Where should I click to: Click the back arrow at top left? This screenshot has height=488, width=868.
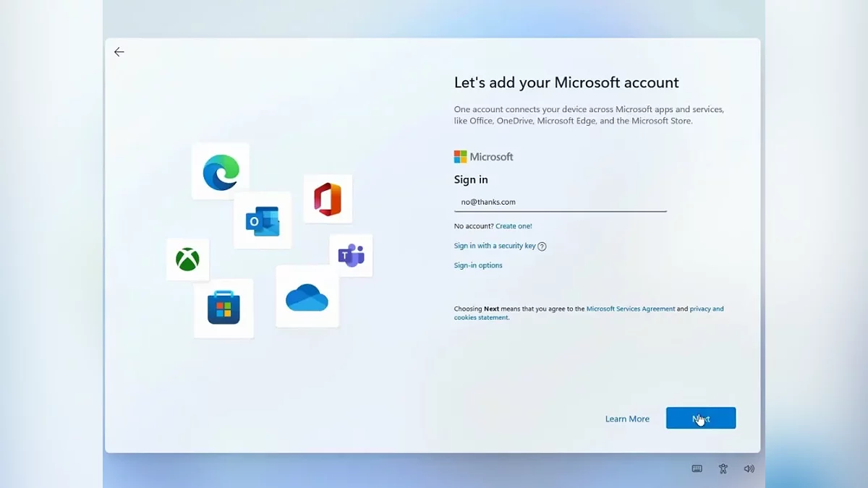click(119, 52)
